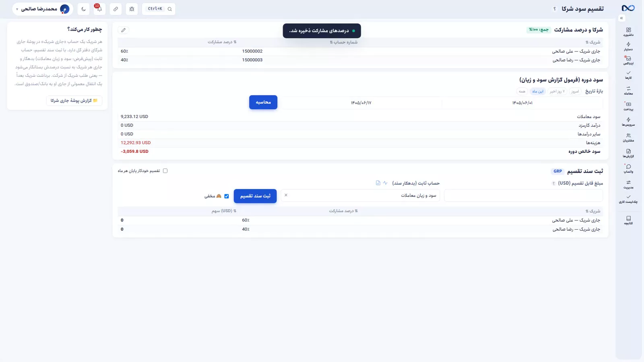The height and width of the screenshot is (362, 644).
Task: Open واتساپ (WhatsApp) from the sidebar
Action: click(x=628, y=169)
